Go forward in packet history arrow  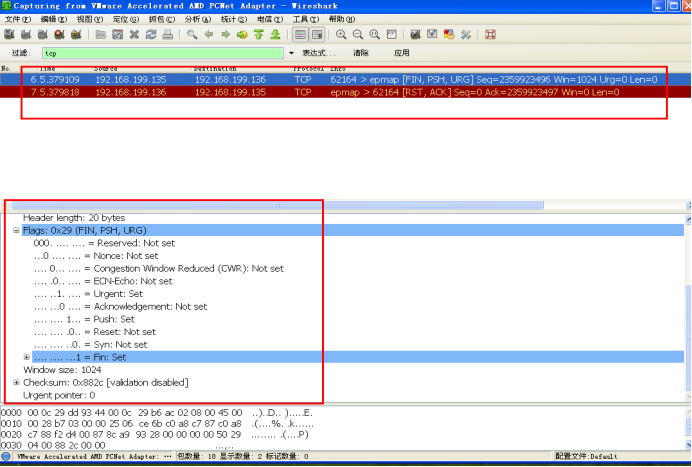click(226, 34)
